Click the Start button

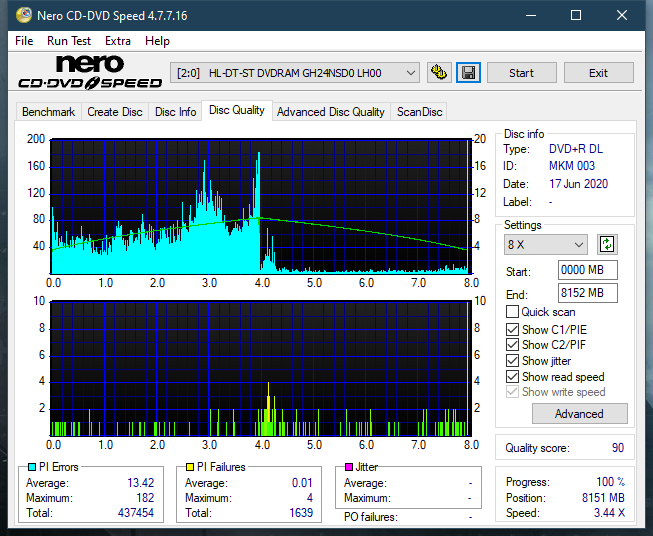[521, 73]
